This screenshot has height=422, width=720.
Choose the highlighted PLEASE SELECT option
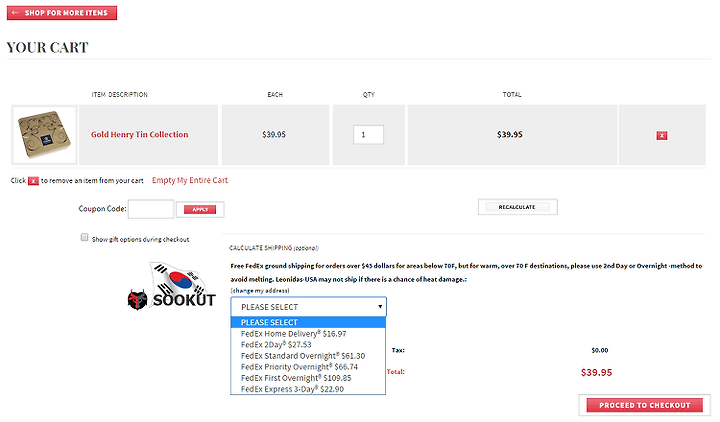pyautogui.click(x=308, y=322)
